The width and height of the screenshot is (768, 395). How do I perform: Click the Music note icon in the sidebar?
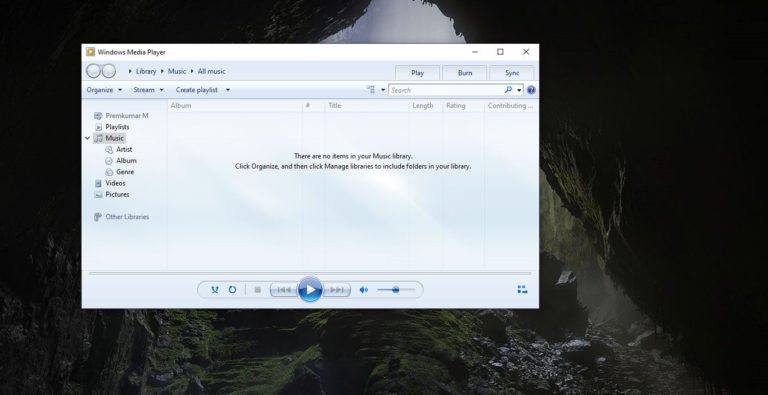[98, 138]
